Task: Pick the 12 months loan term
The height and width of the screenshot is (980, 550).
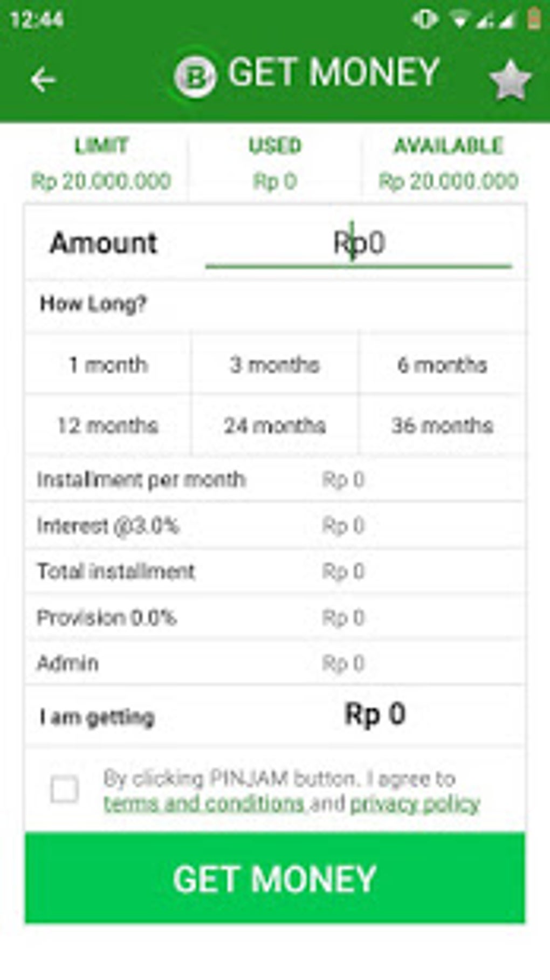Action: click(108, 426)
